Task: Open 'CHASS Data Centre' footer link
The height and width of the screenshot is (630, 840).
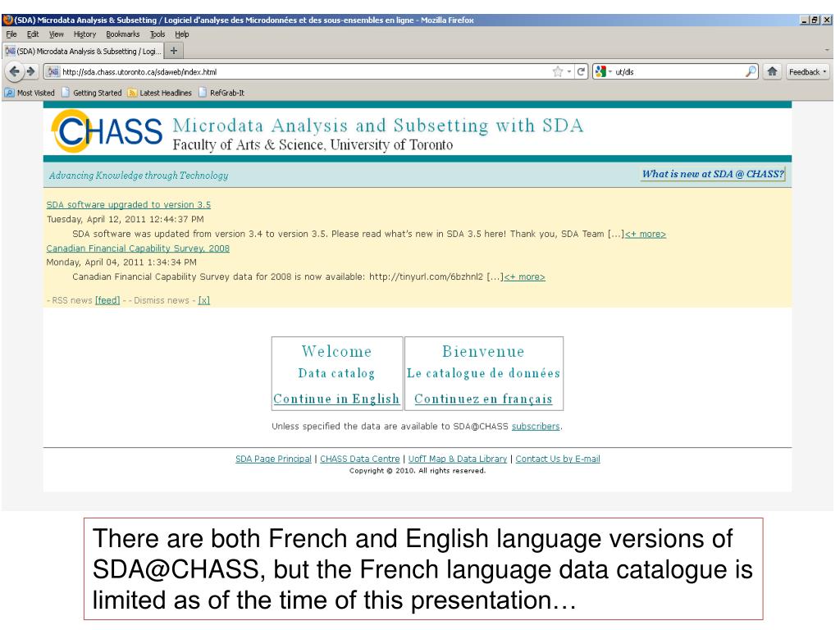Action: click(x=359, y=459)
